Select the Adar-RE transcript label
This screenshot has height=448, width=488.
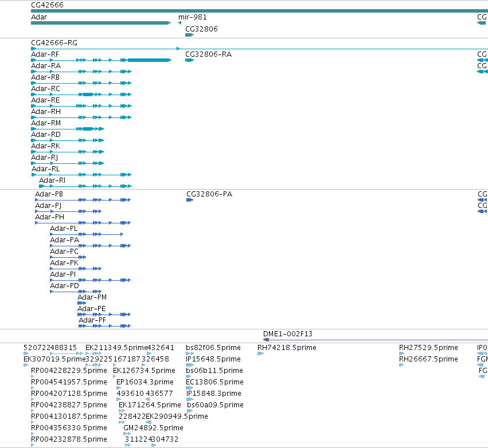(x=45, y=100)
